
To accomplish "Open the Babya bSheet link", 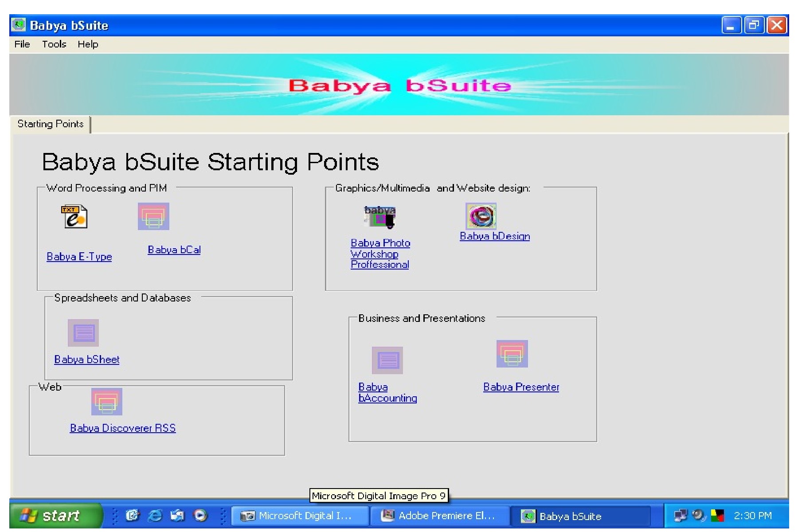I will coord(87,360).
